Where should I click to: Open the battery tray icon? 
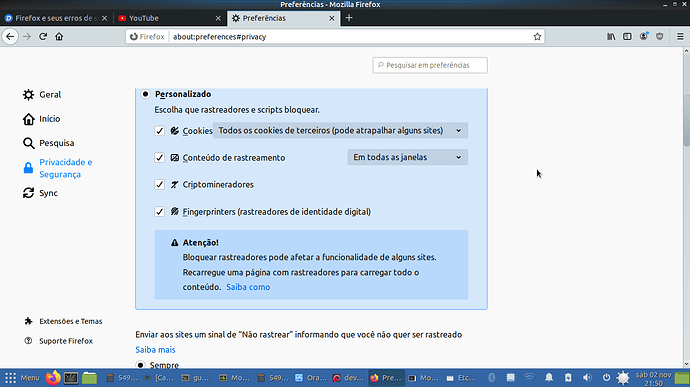568,378
